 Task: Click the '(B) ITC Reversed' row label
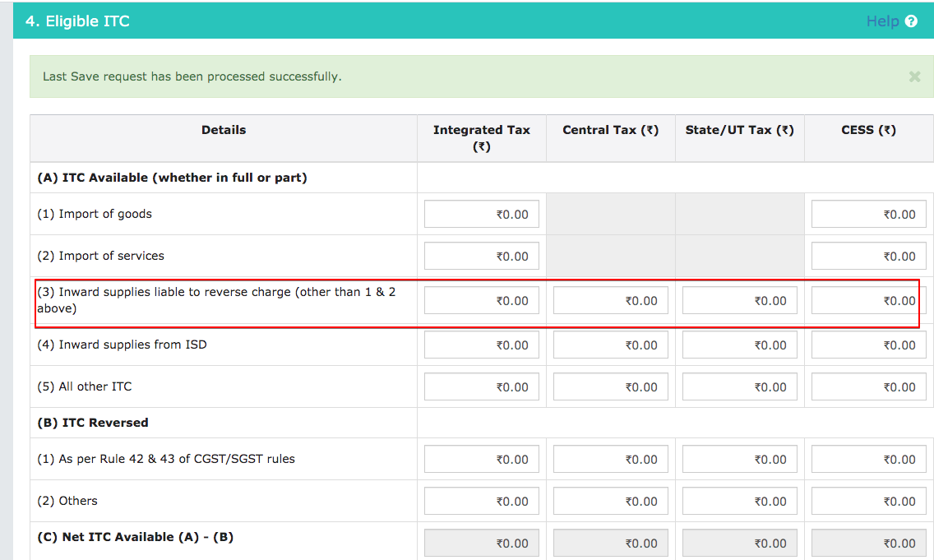coord(93,423)
